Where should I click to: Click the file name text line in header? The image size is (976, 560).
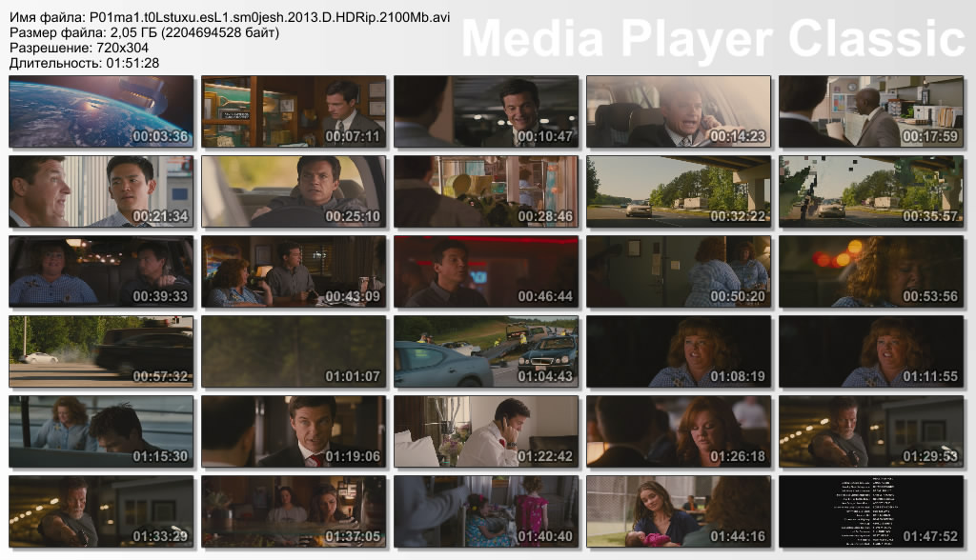tap(230, 18)
